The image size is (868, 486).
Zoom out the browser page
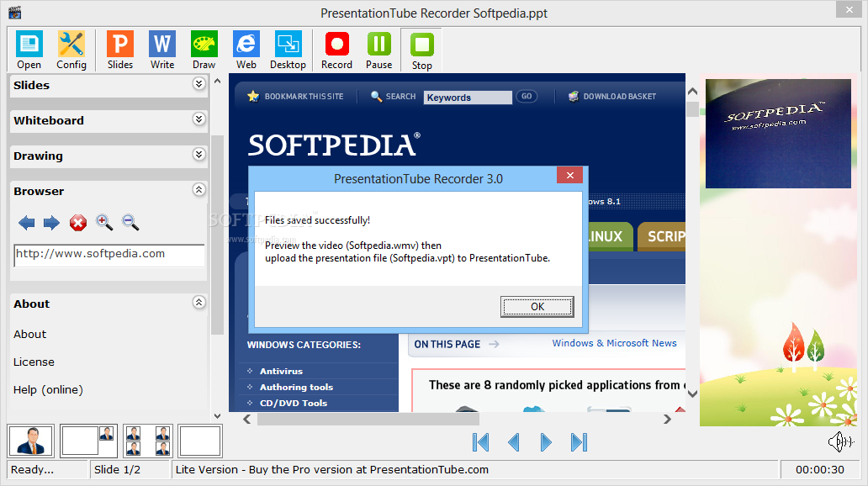[130, 223]
